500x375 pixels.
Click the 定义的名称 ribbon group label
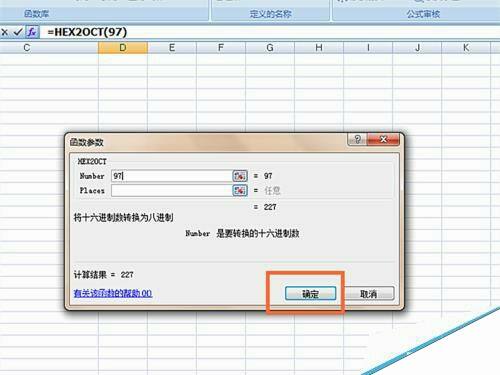tap(271, 14)
